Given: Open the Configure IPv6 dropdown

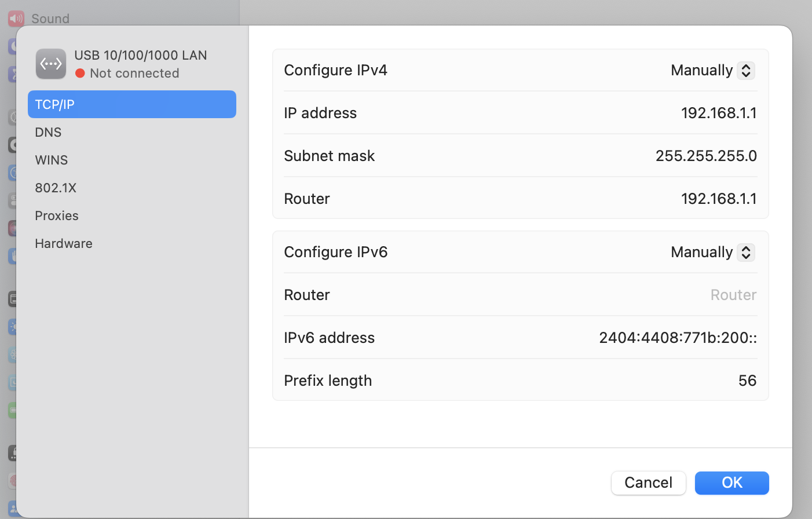Looking at the screenshot, I should (x=712, y=252).
